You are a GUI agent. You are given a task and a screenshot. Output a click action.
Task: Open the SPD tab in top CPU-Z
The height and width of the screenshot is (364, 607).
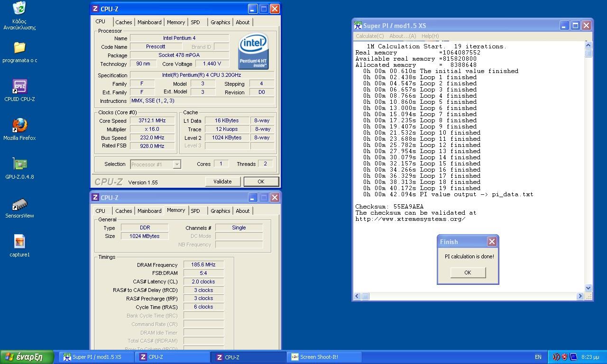[195, 22]
